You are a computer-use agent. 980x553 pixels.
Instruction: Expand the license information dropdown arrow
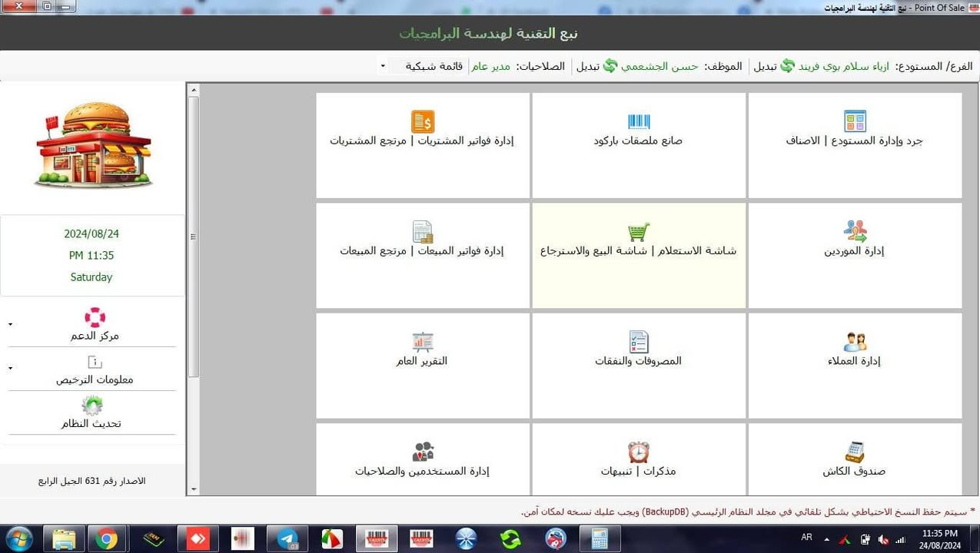[10, 368]
